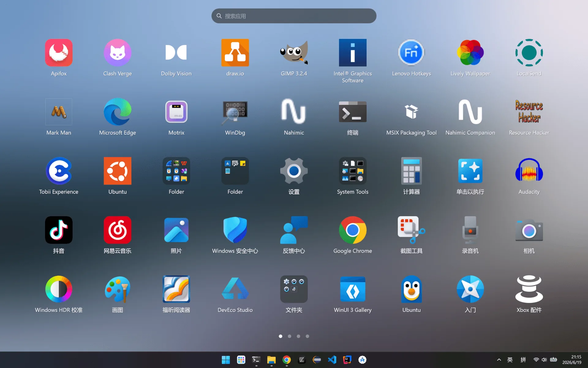Go to the second page dot
Viewport: 588px width, 368px height.
pyautogui.click(x=289, y=336)
